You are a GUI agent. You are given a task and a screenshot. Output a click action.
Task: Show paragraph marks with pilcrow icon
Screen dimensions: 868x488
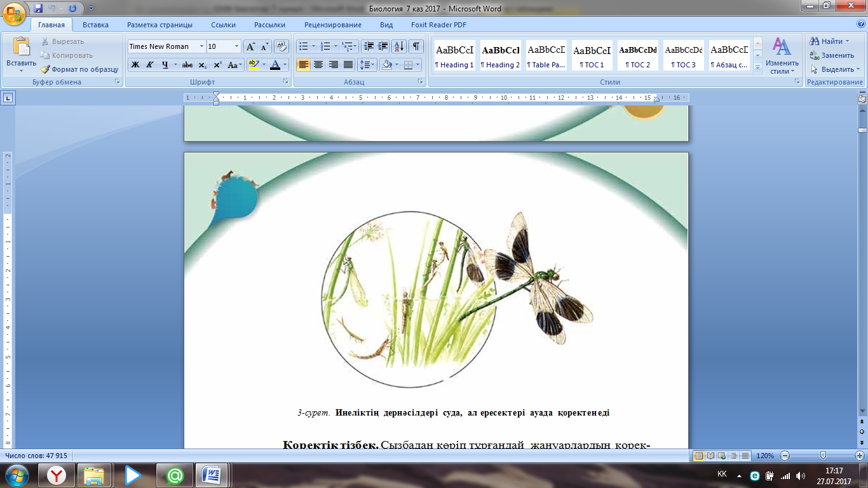pos(416,46)
